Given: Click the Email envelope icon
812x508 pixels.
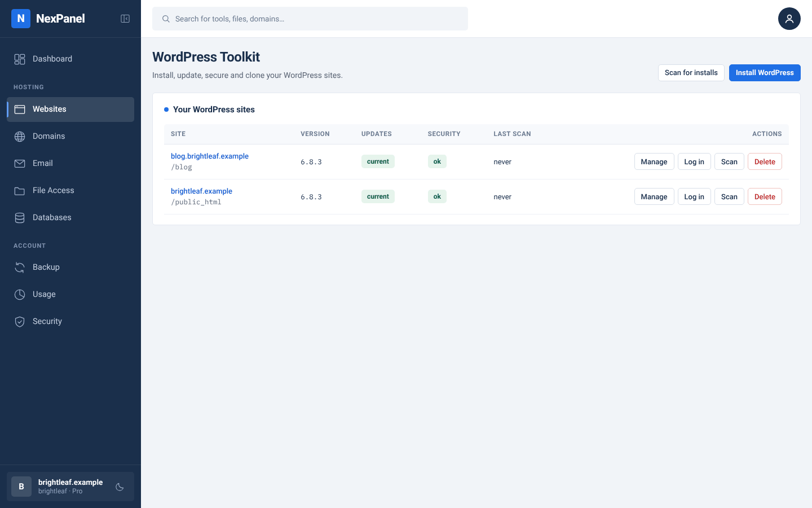Looking at the screenshot, I should (x=20, y=164).
